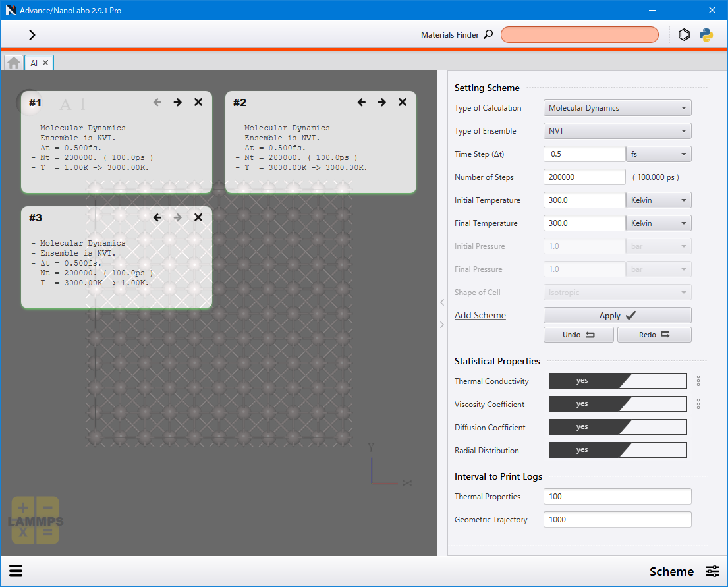Move scheme #3 right with arrow
Image resolution: width=728 pixels, height=587 pixels.
(x=178, y=217)
